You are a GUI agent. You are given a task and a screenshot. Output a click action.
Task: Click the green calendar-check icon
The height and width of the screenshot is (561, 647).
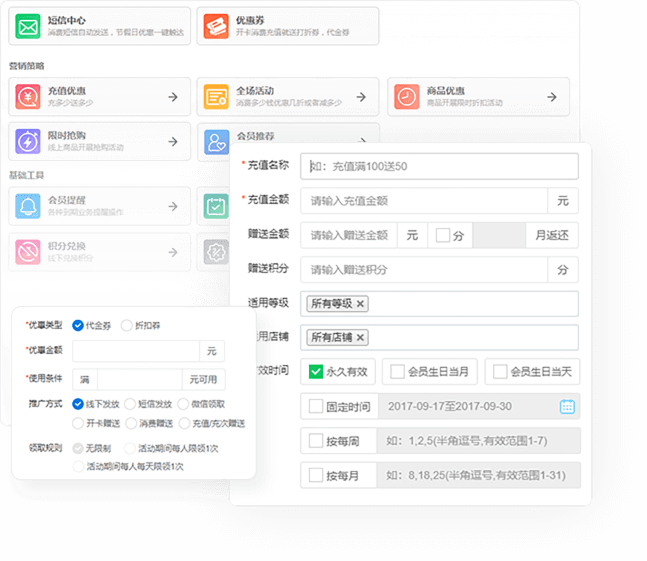(216, 206)
